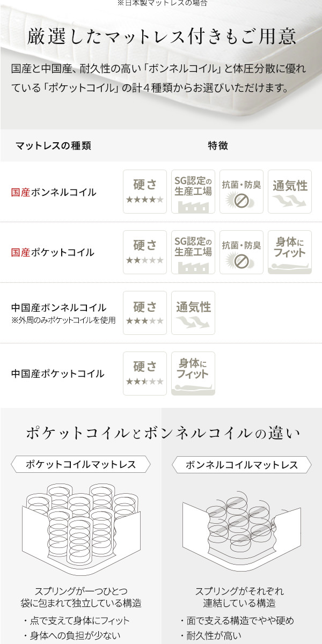The image size is (322, 644).
Task: Select the 国産ポケットコイル row label
Action: pyautogui.click(x=53, y=253)
